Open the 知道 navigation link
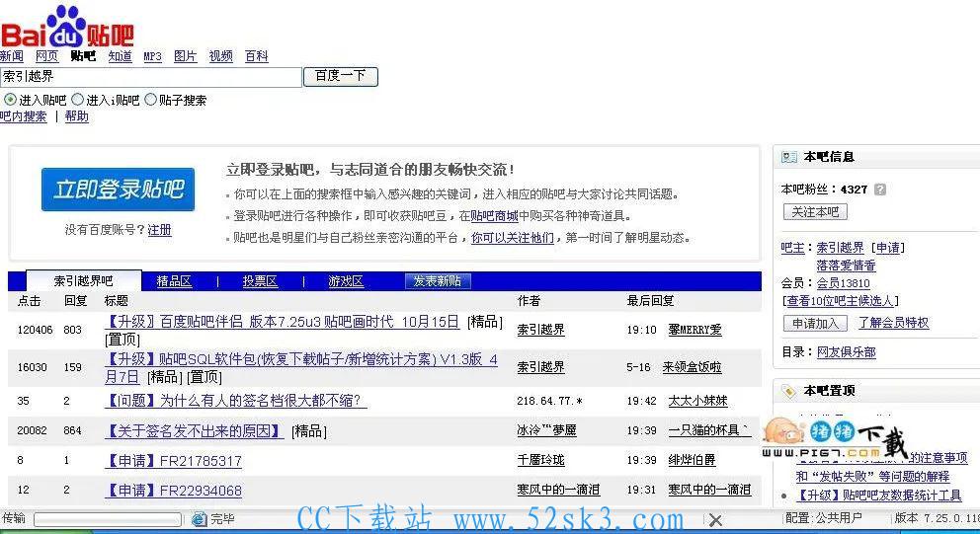The width and height of the screenshot is (980, 534). pos(120,56)
